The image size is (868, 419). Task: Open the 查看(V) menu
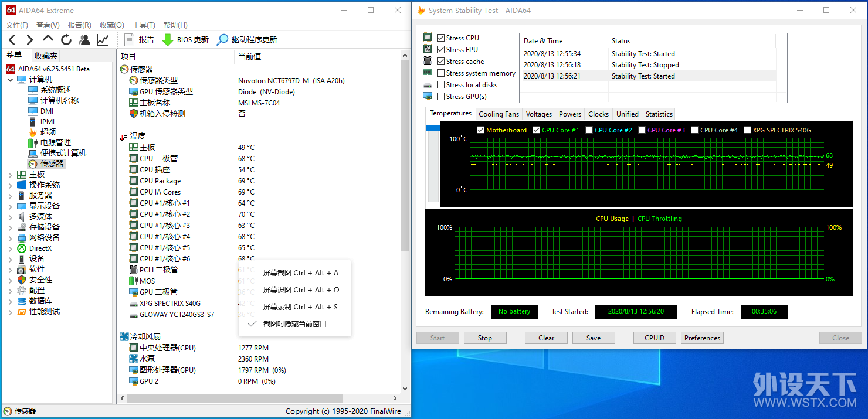[48, 25]
